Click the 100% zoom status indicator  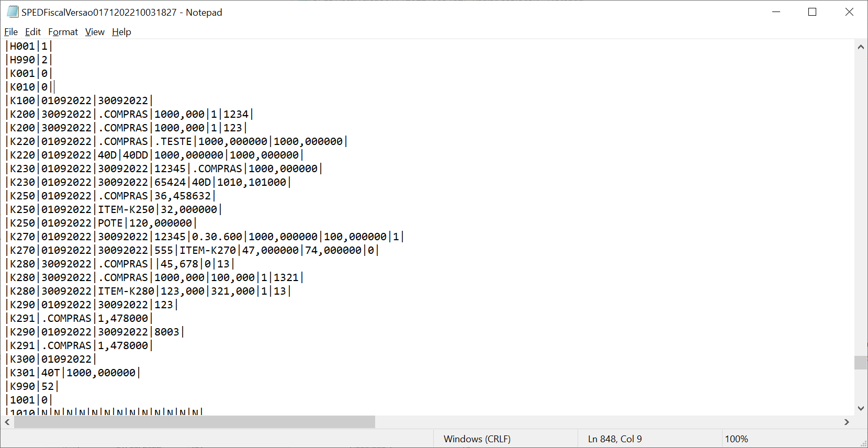click(x=736, y=439)
